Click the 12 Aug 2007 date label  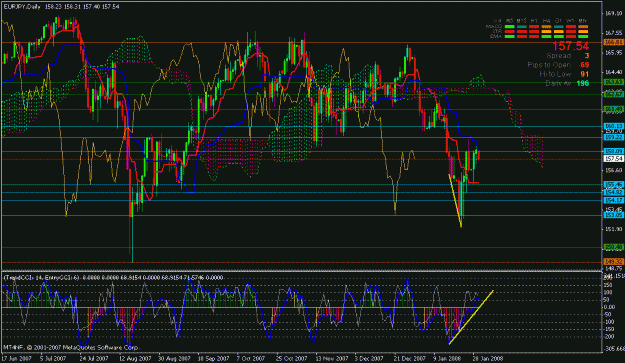click(x=135, y=358)
